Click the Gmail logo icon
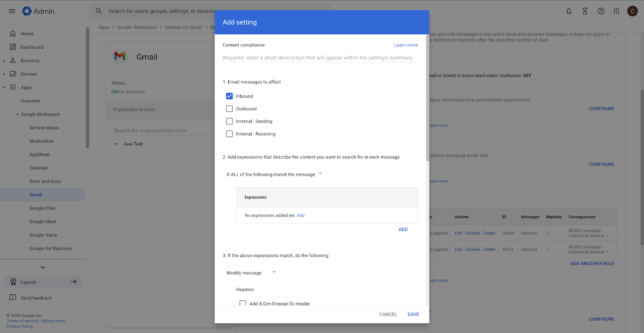Screen dimensions: 644x333 pos(120,56)
